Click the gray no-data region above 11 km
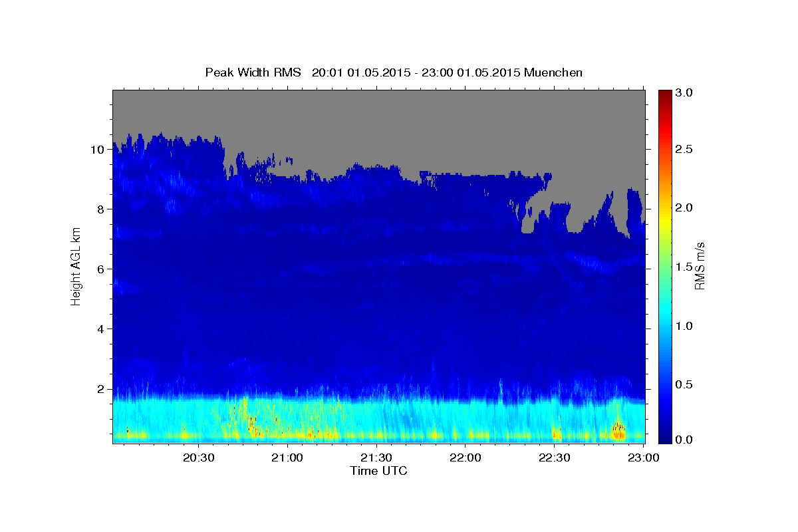Screen dimensions: 798x532 point(379,110)
